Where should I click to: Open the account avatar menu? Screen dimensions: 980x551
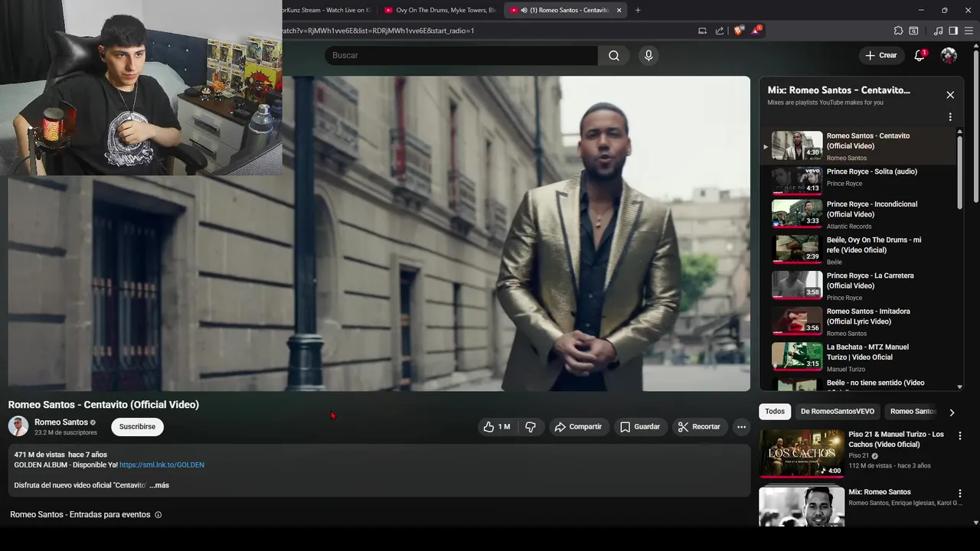(949, 55)
